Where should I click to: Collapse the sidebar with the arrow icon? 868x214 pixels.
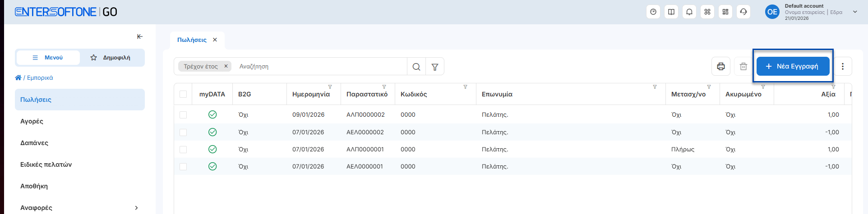(140, 36)
